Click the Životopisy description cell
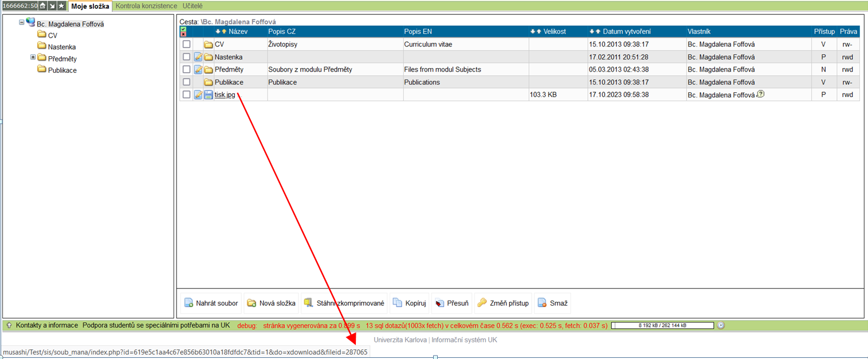The image size is (868, 359). click(335, 44)
